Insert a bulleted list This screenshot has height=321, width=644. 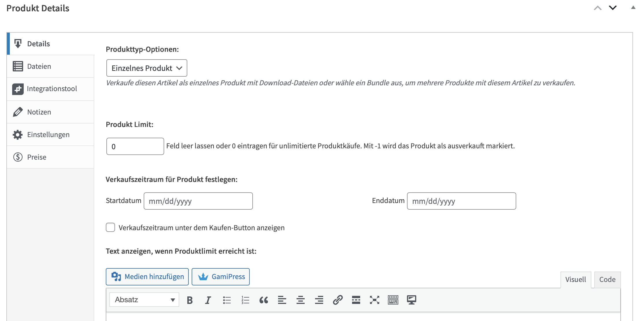pos(227,300)
